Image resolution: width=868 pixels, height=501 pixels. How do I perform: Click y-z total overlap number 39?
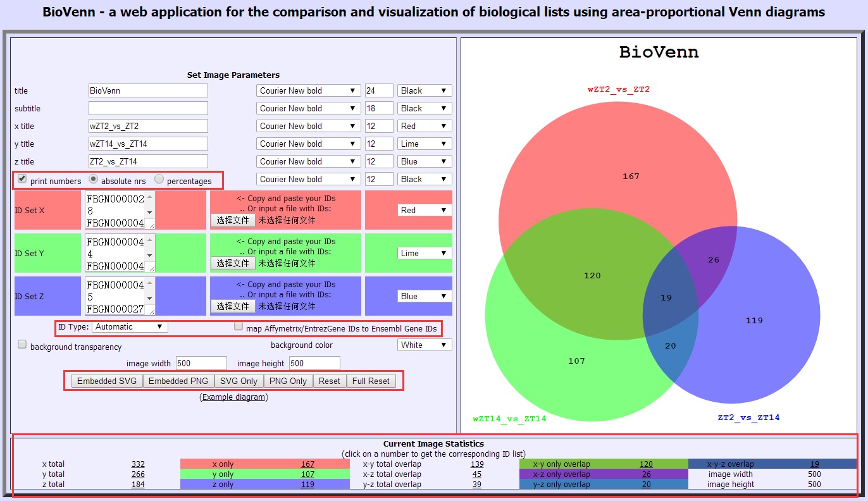pyautogui.click(x=477, y=485)
